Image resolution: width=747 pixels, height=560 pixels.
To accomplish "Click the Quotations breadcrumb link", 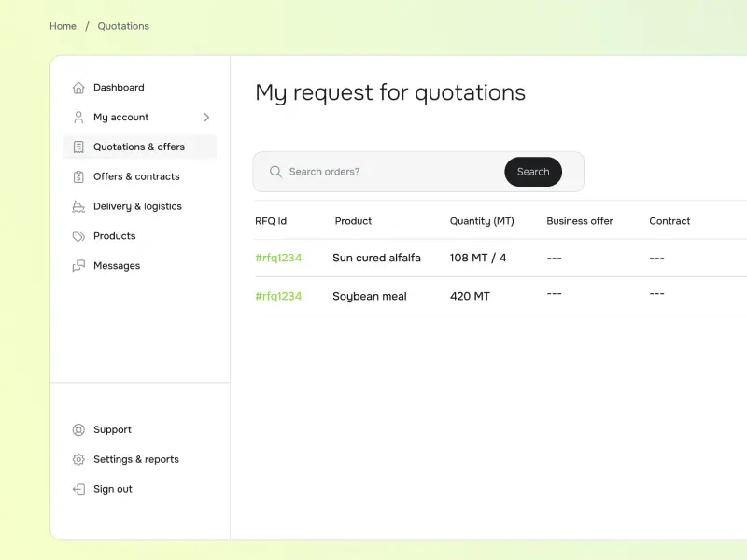I will pyautogui.click(x=123, y=26).
